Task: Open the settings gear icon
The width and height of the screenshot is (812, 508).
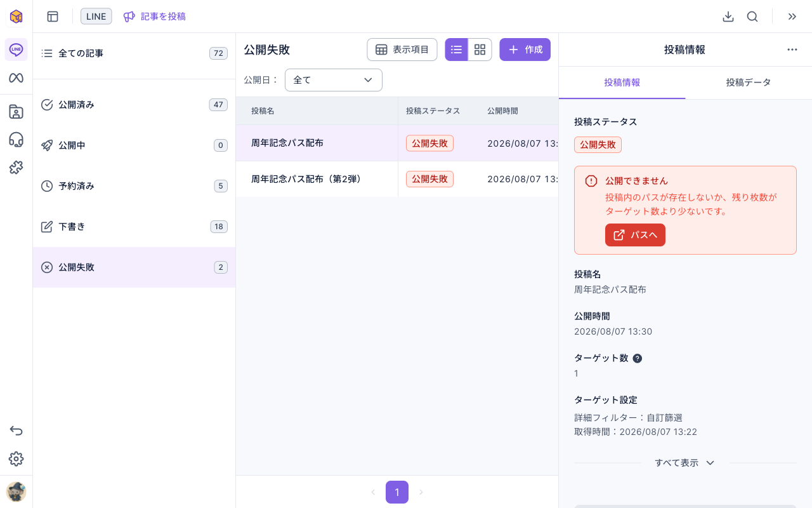Action: tap(16, 458)
